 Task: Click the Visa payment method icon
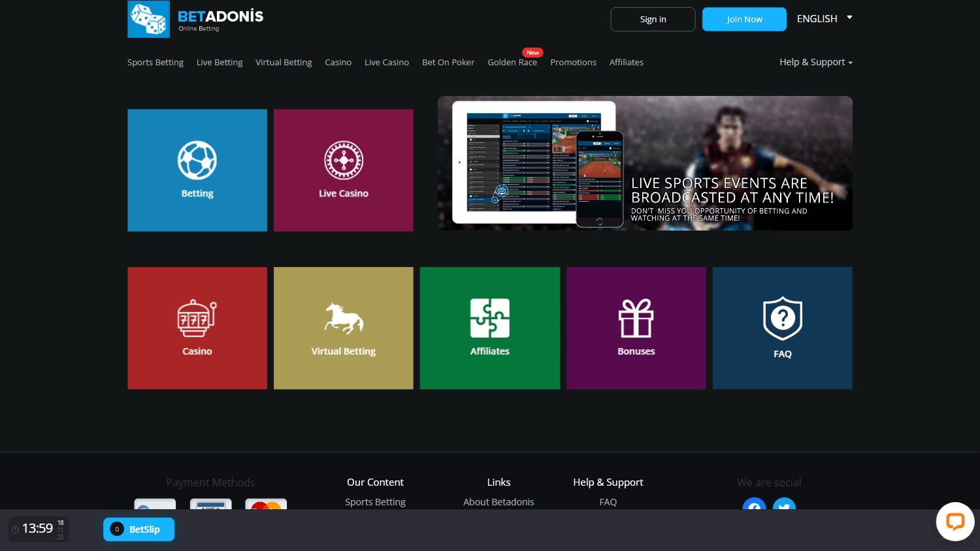211,504
